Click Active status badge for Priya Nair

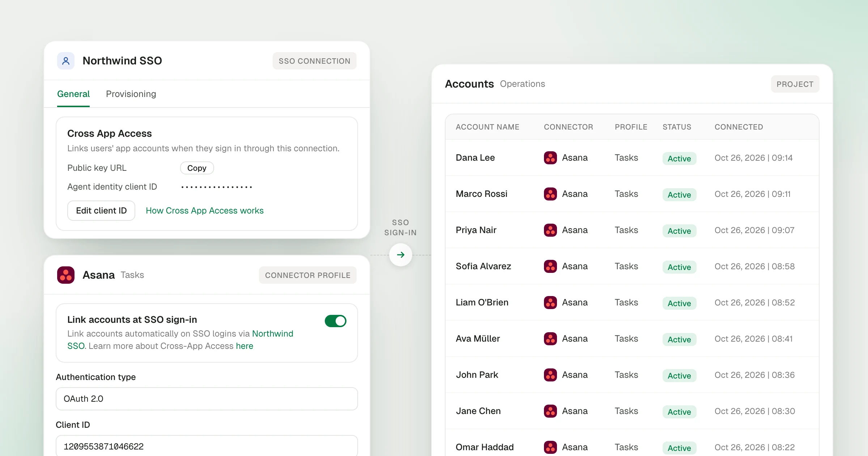pos(679,231)
